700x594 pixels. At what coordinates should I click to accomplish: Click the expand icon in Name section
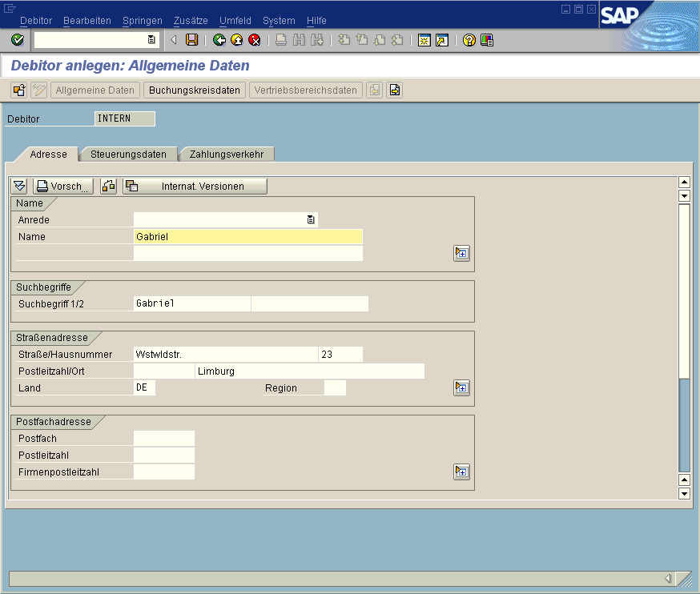[461, 254]
